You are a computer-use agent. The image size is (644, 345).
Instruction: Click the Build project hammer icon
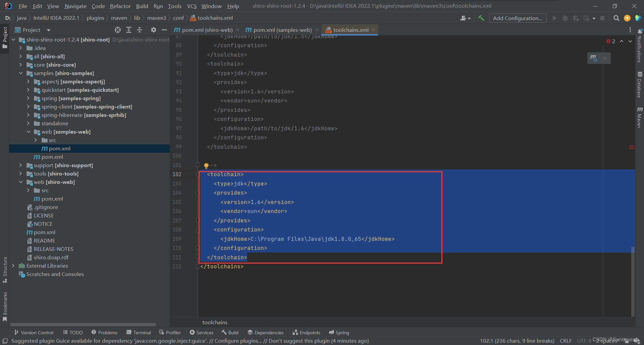481,18
